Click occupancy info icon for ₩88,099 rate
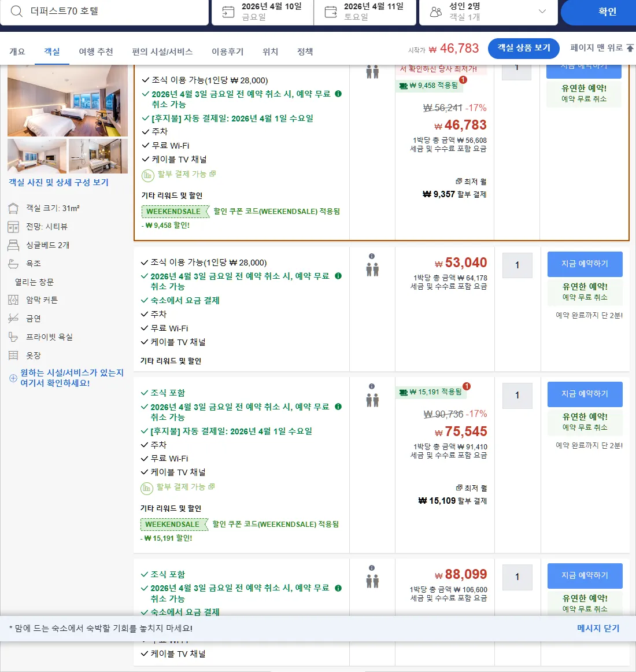Screen dimensions: 636x672 point(372,568)
